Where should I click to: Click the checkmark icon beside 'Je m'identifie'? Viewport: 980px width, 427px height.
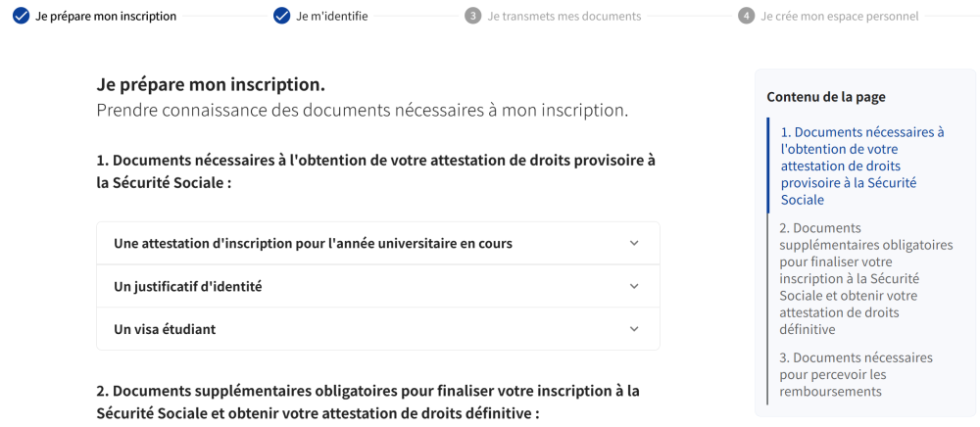tap(282, 16)
